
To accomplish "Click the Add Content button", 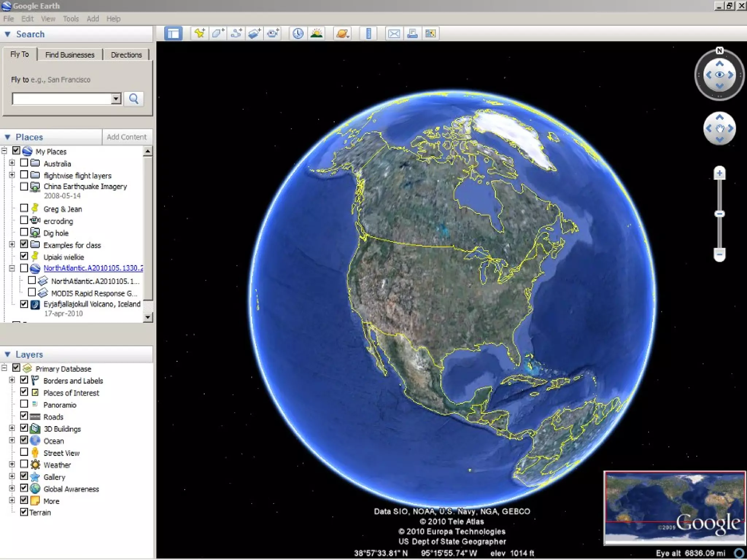I will 127,137.
